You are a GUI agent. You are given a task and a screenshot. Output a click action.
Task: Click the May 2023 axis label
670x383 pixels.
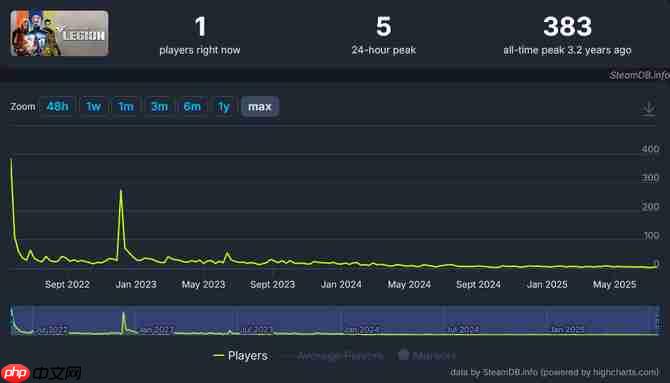(203, 284)
